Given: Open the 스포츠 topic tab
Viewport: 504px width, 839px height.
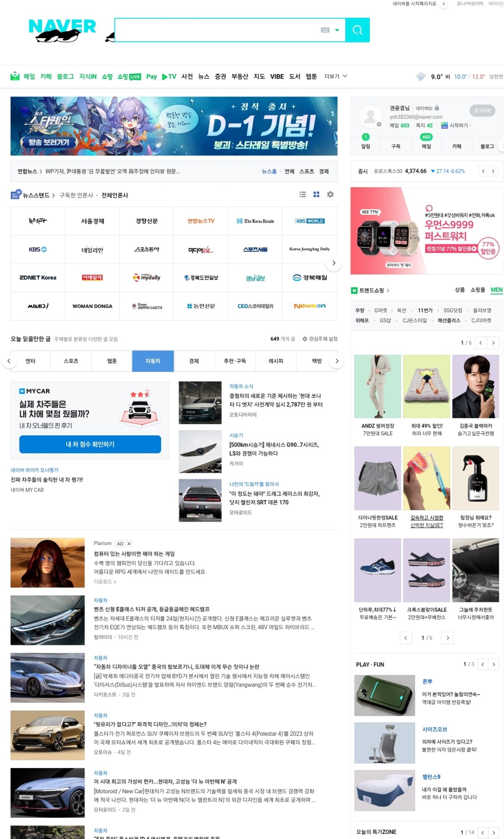Looking at the screenshot, I should click(71, 361).
